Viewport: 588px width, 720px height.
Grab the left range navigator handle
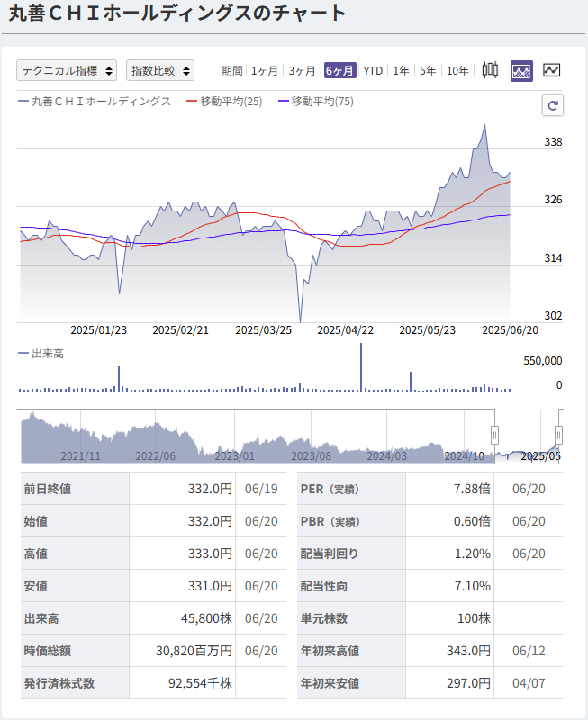click(x=494, y=435)
